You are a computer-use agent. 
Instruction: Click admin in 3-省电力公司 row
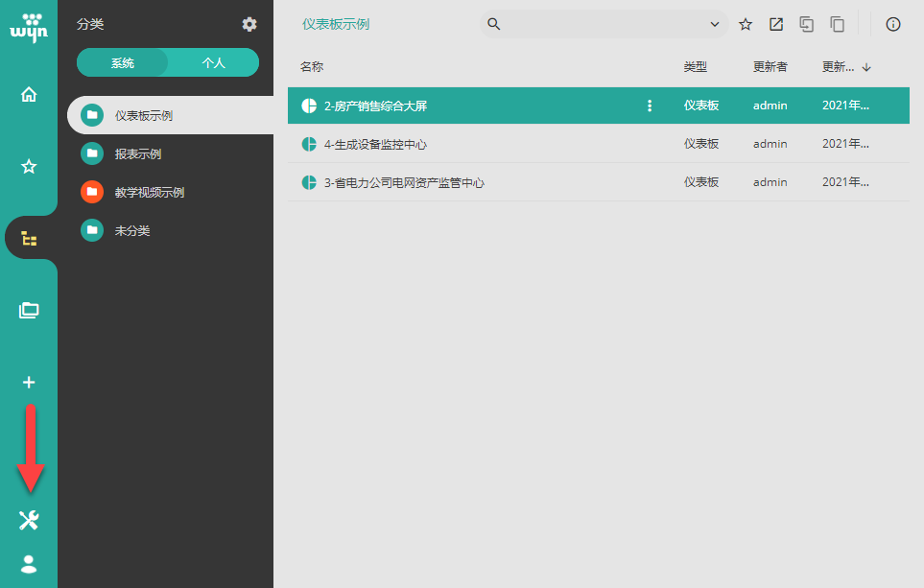[770, 182]
